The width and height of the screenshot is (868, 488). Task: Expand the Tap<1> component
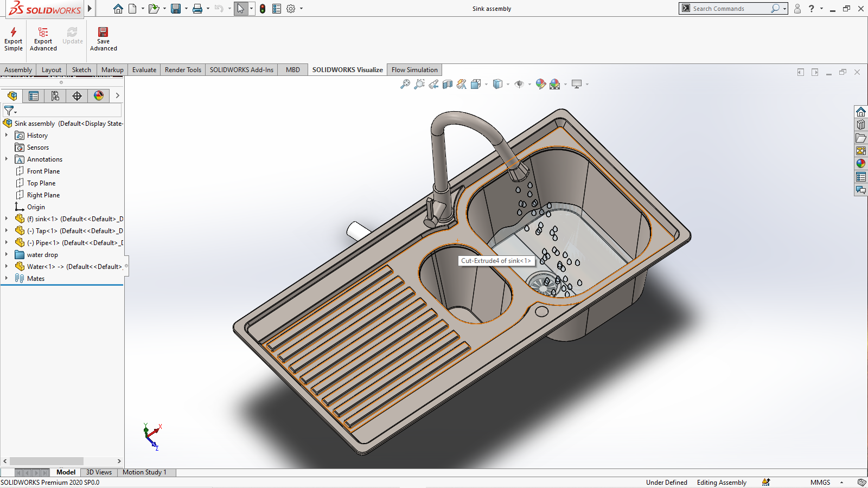[x=7, y=230]
